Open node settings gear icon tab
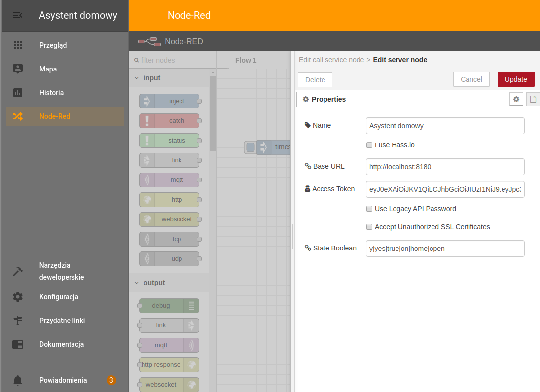The image size is (540, 392). pyautogui.click(x=516, y=99)
